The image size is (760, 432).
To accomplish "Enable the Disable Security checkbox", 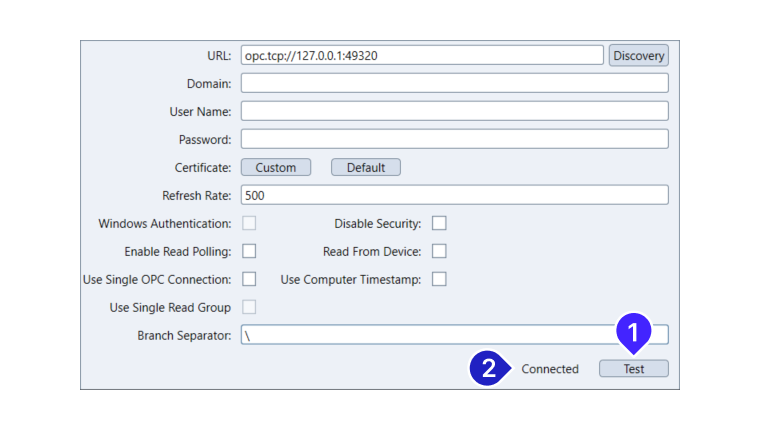I will [x=439, y=223].
